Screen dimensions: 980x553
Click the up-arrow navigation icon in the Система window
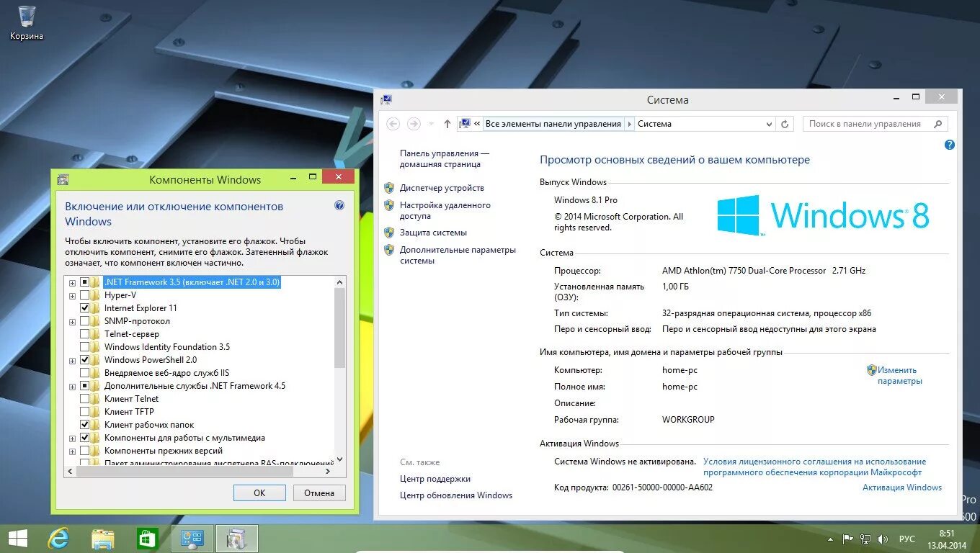tap(447, 124)
